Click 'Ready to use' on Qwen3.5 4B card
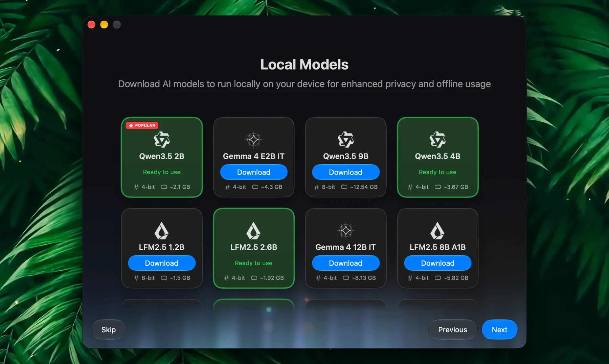The image size is (609, 364). click(437, 172)
